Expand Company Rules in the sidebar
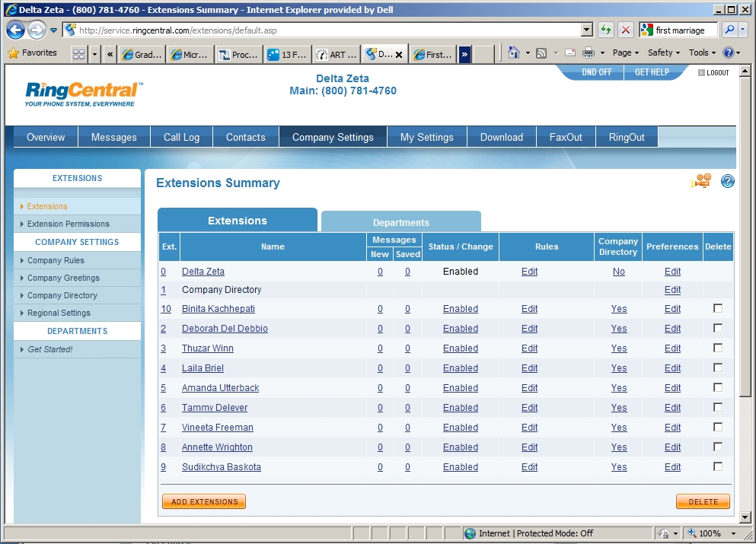Image resolution: width=756 pixels, height=544 pixels. point(56,260)
